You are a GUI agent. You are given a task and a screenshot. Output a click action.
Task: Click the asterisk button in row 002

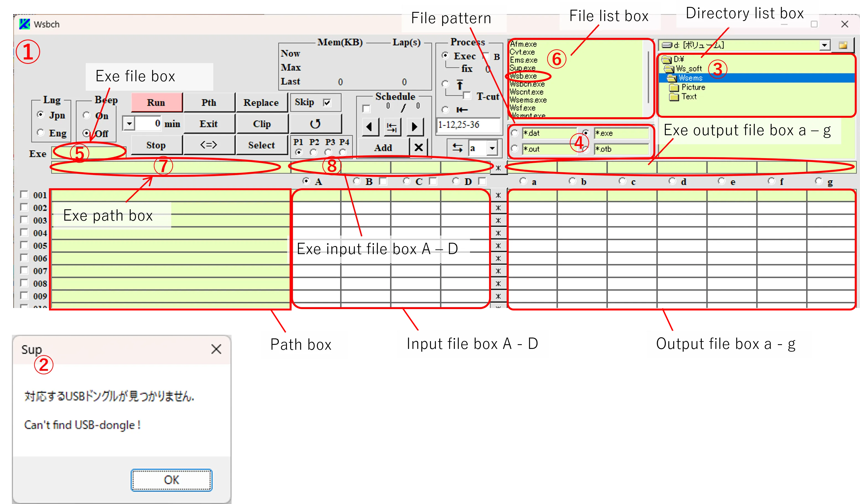pyautogui.click(x=498, y=208)
